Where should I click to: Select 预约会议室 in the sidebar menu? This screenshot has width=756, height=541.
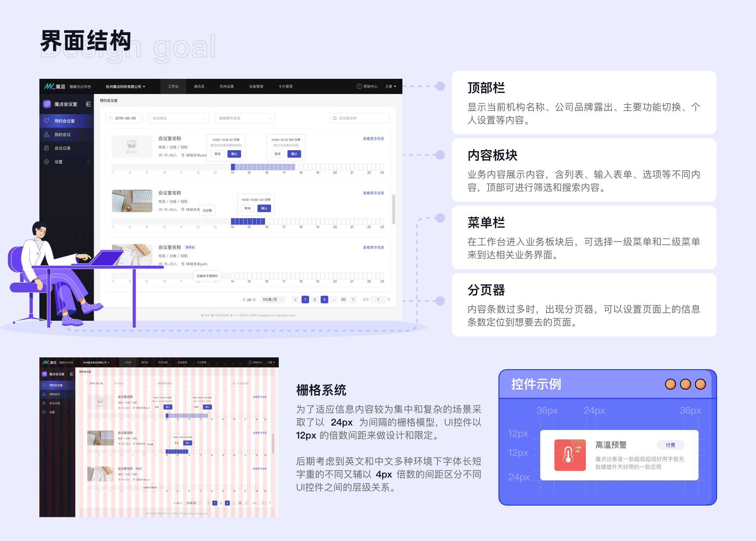pyautogui.click(x=67, y=121)
